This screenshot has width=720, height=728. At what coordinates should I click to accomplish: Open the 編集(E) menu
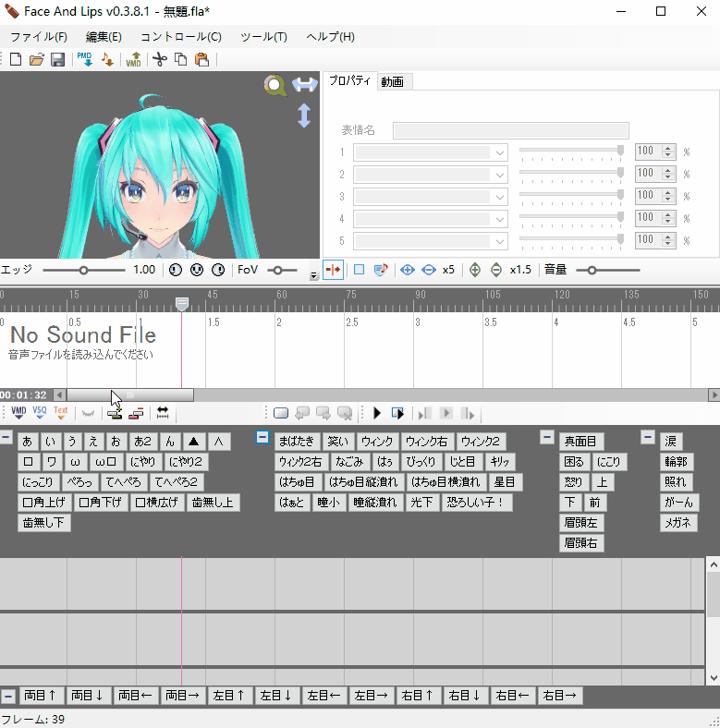[104, 37]
